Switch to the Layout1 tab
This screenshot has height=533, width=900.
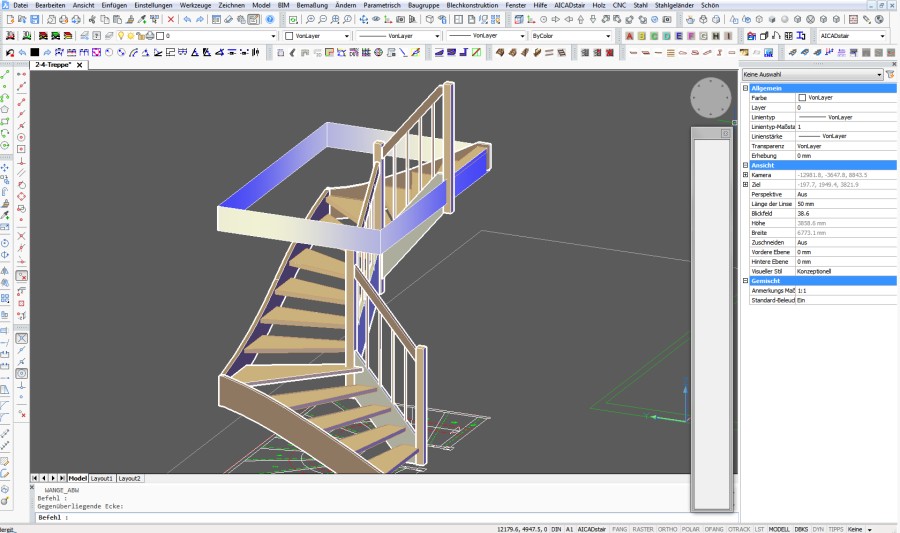tap(102, 478)
